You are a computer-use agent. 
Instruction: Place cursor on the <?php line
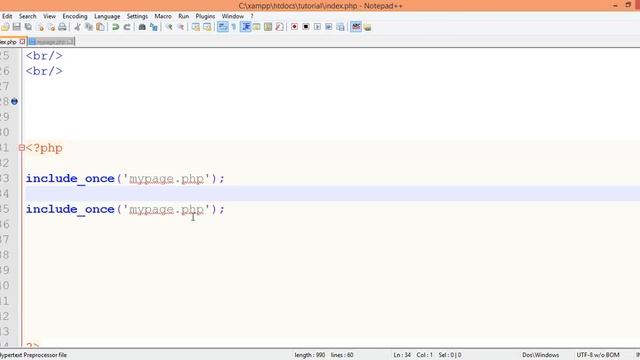tap(44, 148)
